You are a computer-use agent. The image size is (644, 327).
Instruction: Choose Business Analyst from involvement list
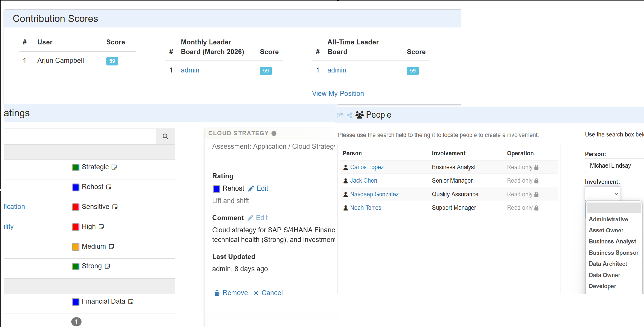pos(612,241)
